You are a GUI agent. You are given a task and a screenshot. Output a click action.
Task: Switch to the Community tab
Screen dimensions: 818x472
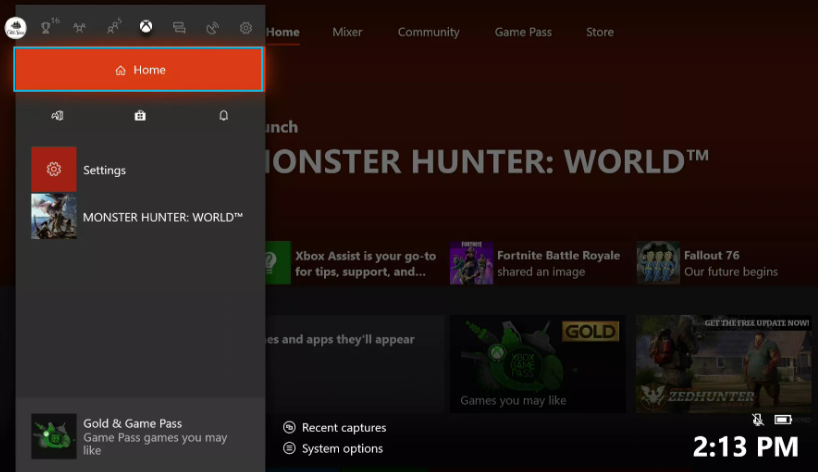click(x=428, y=32)
